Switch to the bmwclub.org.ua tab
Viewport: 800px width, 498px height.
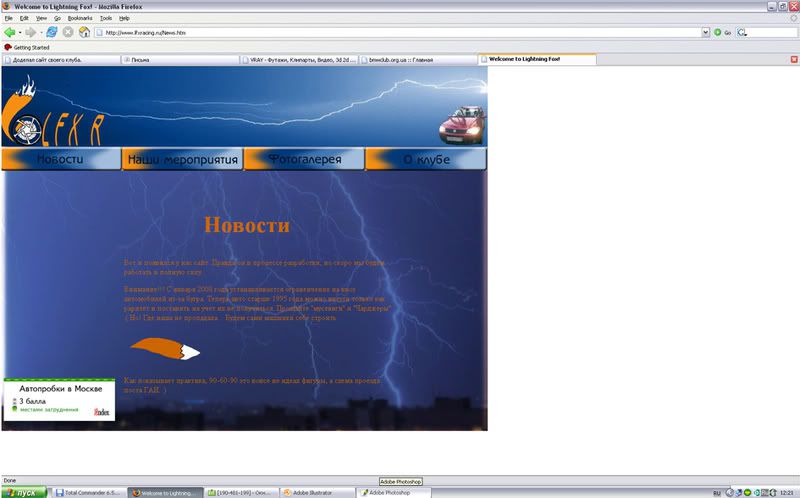pos(418,60)
